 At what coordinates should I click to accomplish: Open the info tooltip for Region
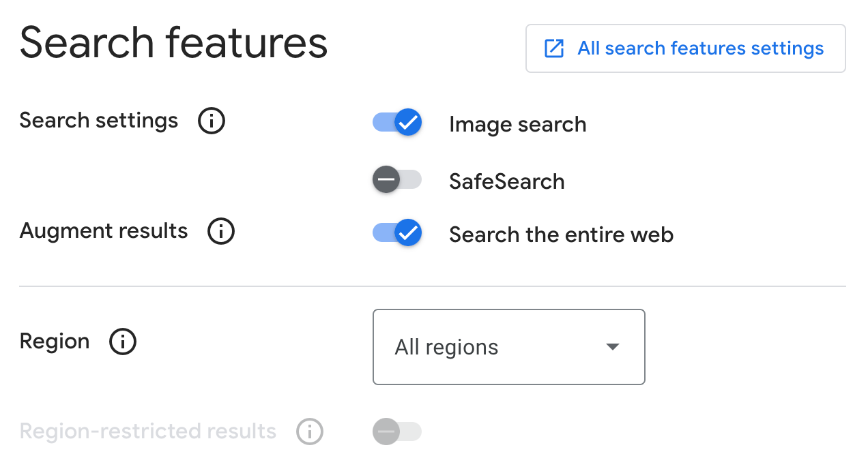[x=123, y=342]
